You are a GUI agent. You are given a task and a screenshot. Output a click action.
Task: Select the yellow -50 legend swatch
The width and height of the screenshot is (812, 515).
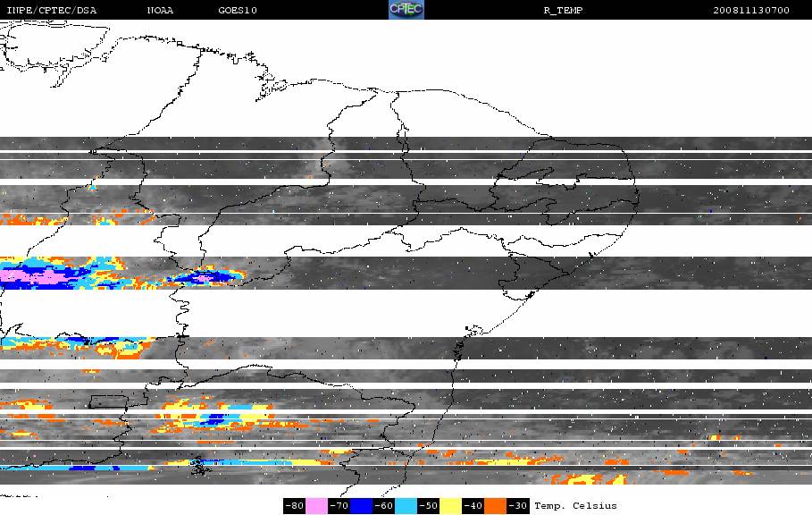(450, 506)
